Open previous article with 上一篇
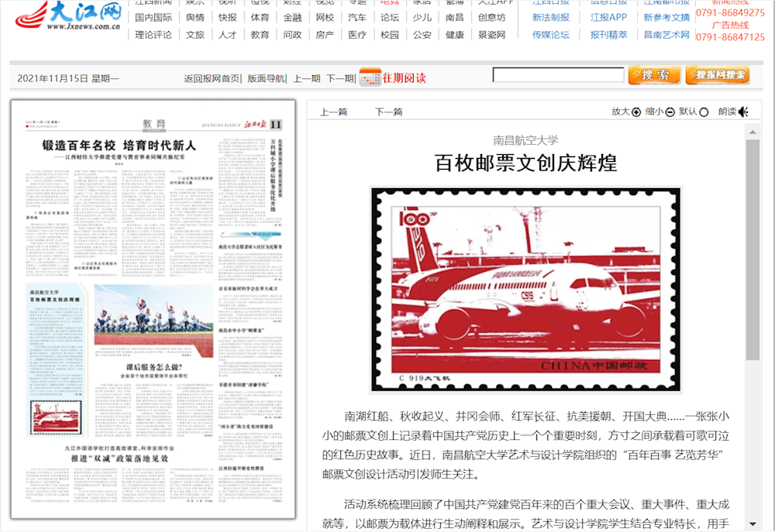Image resolution: width=775 pixels, height=532 pixels. [x=334, y=112]
